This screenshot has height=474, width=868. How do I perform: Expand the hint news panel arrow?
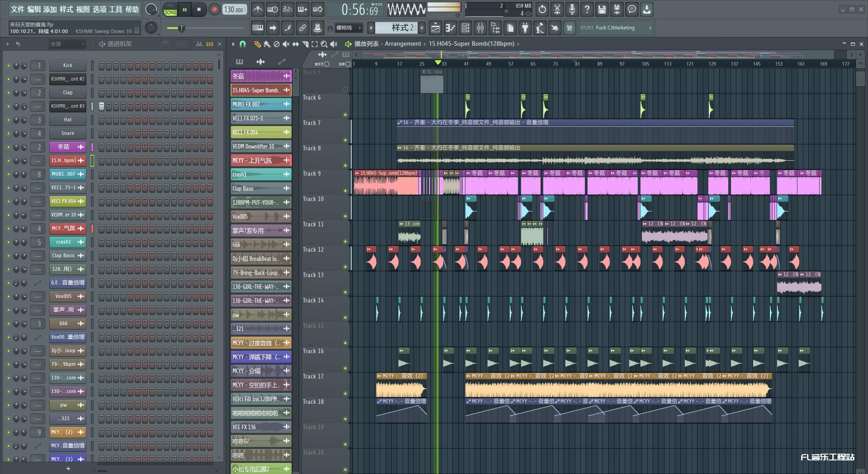(x=650, y=28)
